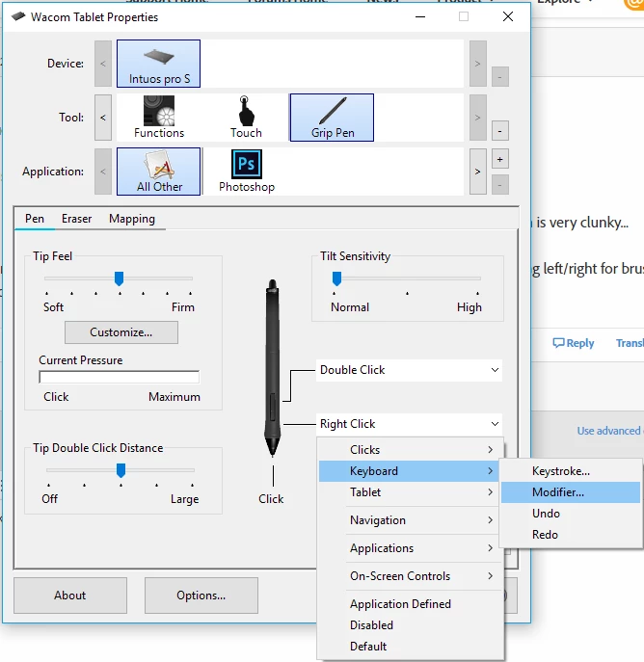Viewport: 644px width, 662px height.
Task: Choose Disabled in the menu
Action: (x=410, y=624)
